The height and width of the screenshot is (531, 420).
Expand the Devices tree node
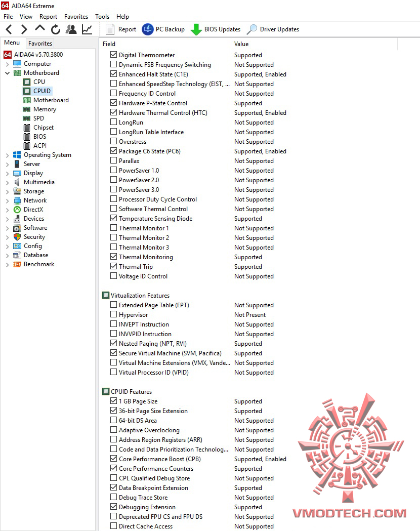[8, 220]
